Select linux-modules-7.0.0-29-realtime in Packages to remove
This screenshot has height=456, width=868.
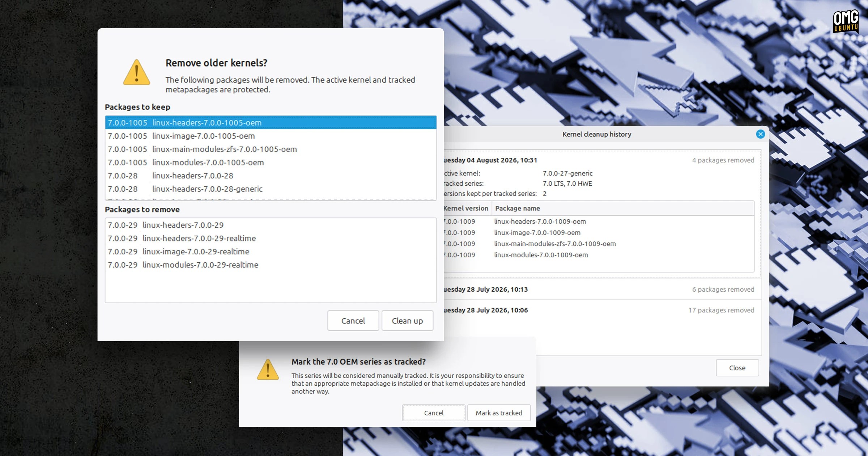pos(271,265)
